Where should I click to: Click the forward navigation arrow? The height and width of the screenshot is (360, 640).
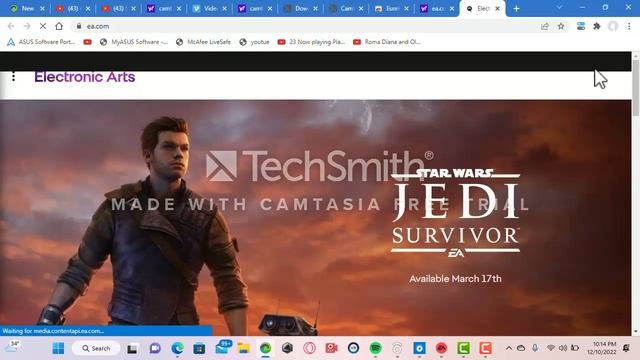click(x=27, y=26)
